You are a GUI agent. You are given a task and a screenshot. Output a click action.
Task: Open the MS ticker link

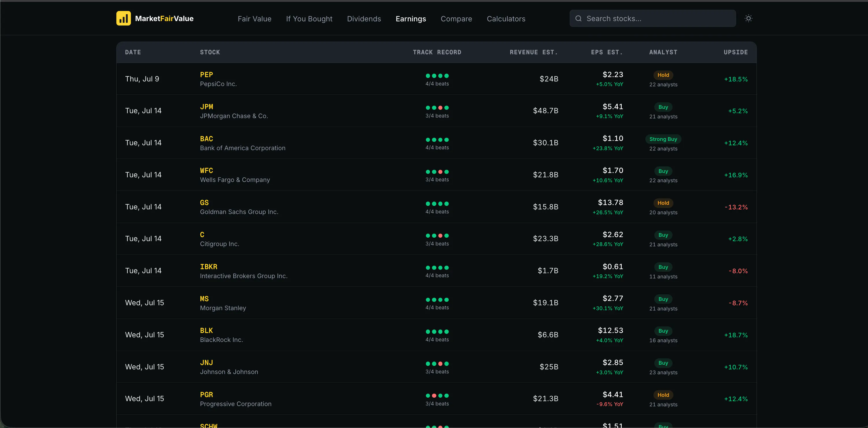click(204, 299)
